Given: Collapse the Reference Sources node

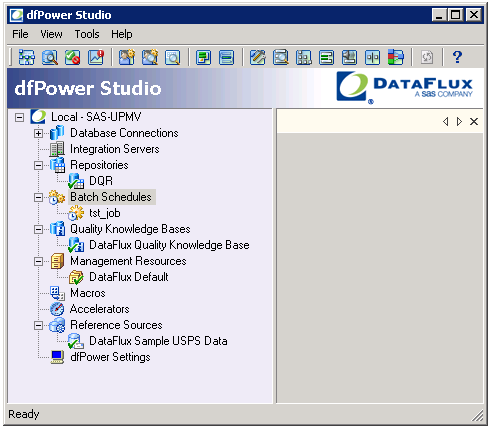Looking at the screenshot, I should (38, 325).
